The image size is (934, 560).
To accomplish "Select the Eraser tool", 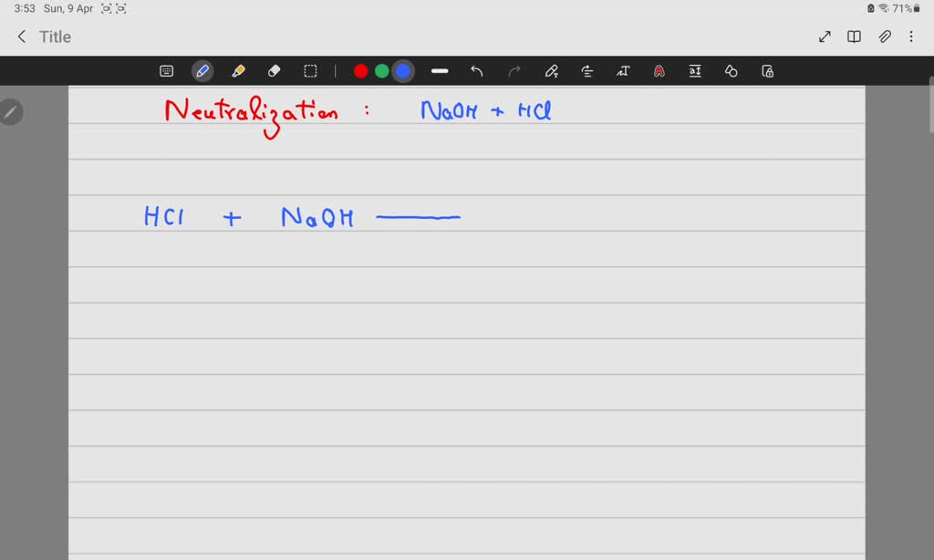I will [x=275, y=70].
